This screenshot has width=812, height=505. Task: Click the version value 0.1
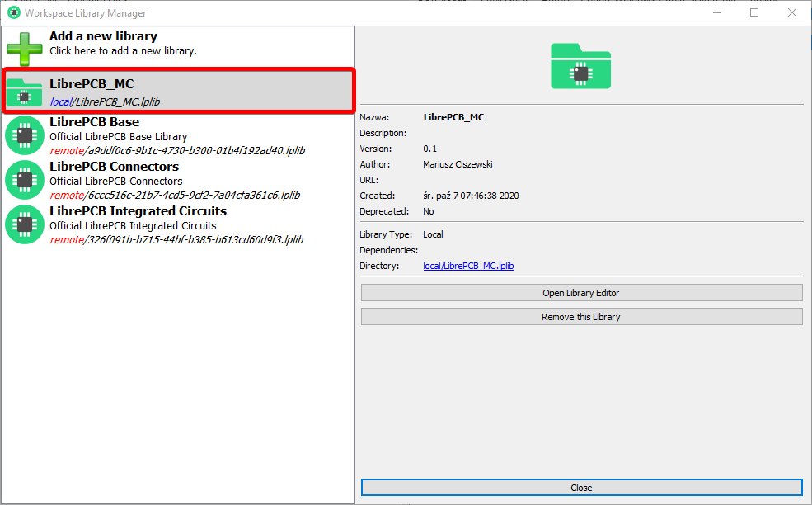pyautogui.click(x=429, y=149)
